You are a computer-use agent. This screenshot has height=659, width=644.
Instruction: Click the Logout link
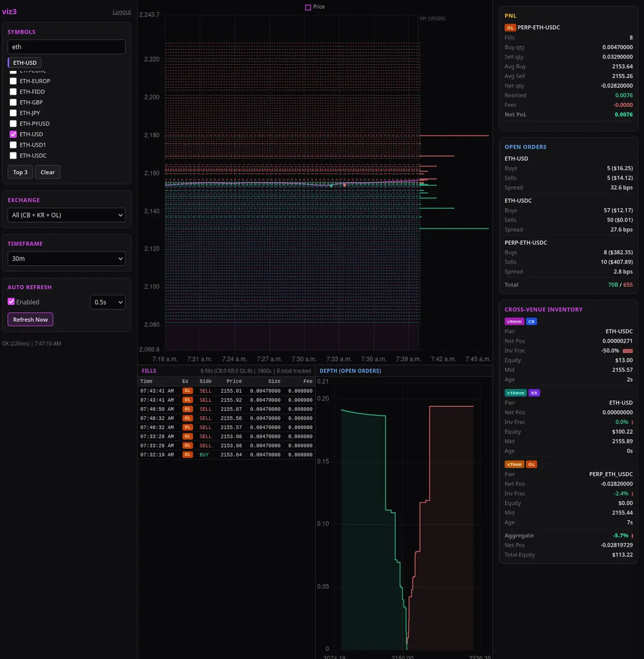pyautogui.click(x=122, y=12)
